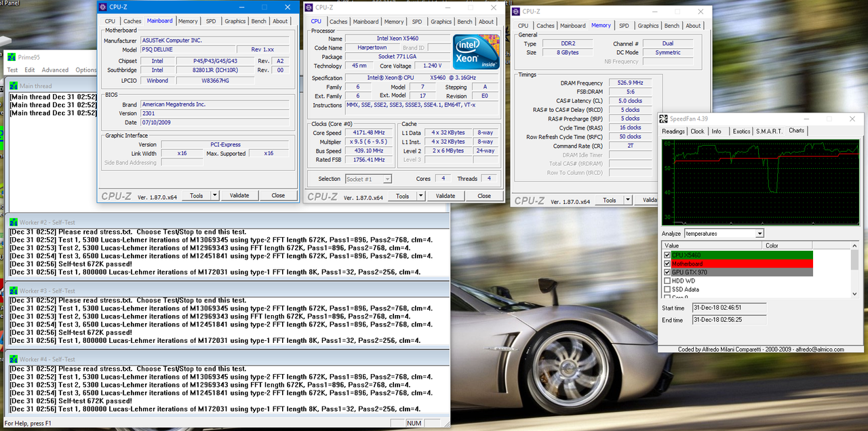Click the End time field in SpeedFan
The height and width of the screenshot is (431, 868).
pyautogui.click(x=729, y=320)
